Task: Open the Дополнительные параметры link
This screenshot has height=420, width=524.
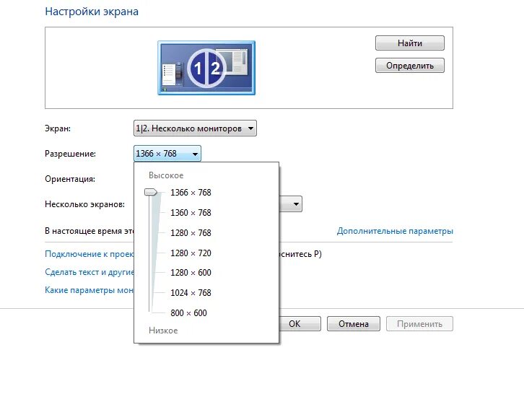Action: click(395, 231)
